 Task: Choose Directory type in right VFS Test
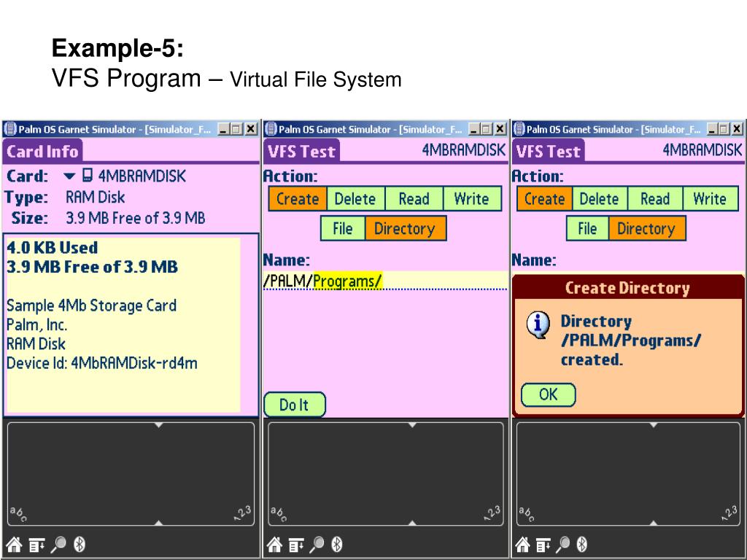tap(646, 228)
